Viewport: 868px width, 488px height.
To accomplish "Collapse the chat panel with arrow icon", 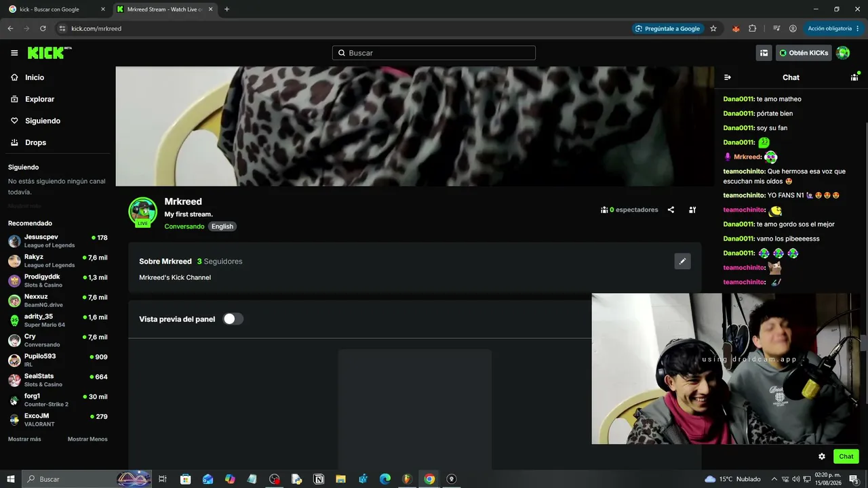I will 728,77.
